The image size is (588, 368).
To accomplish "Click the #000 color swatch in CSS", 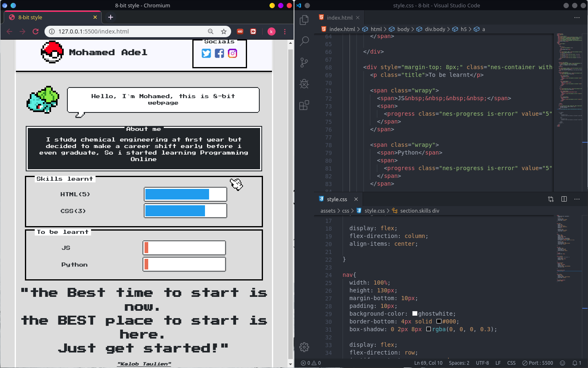I will (439, 322).
